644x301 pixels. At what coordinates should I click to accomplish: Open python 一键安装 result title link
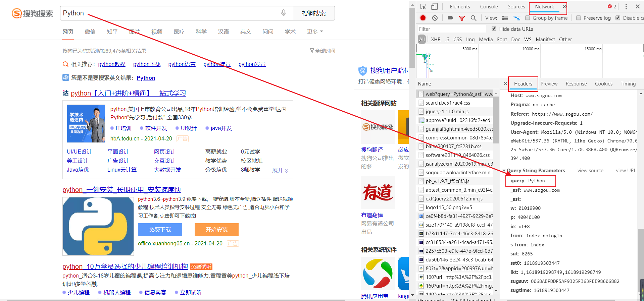click(122, 190)
